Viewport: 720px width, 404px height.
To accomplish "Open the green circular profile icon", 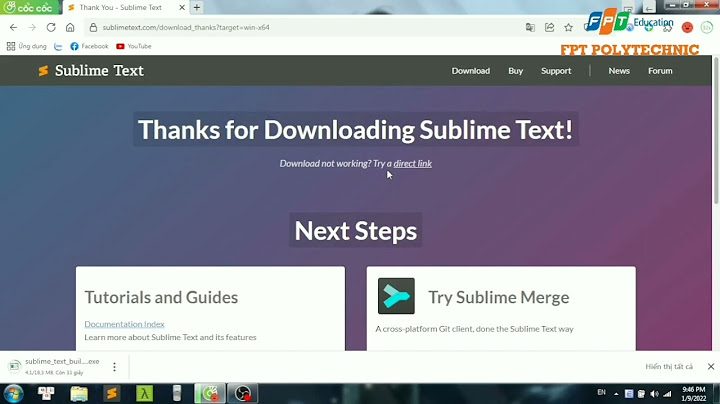I will click(x=707, y=28).
